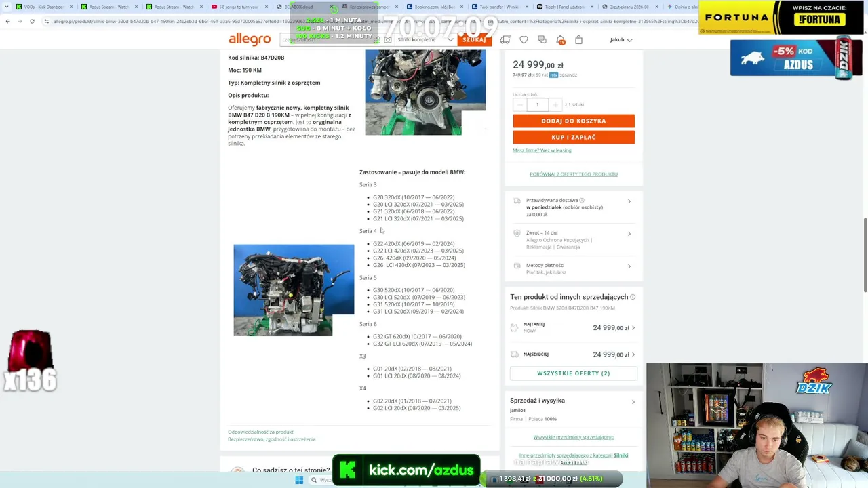Click the quantity input field
This screenshot has height=488, width=868.
[x=537, y=104]
